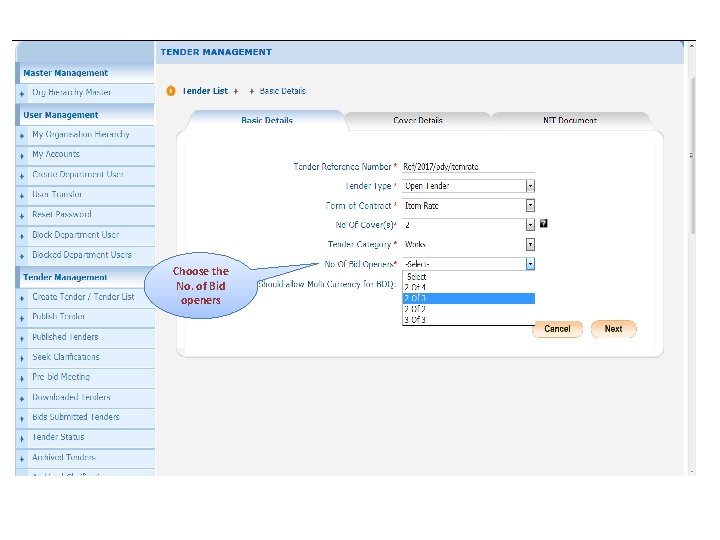720x540 pixels.
Task: Open the Form of Contract dropdown arrow
Action: pos(530,205)
